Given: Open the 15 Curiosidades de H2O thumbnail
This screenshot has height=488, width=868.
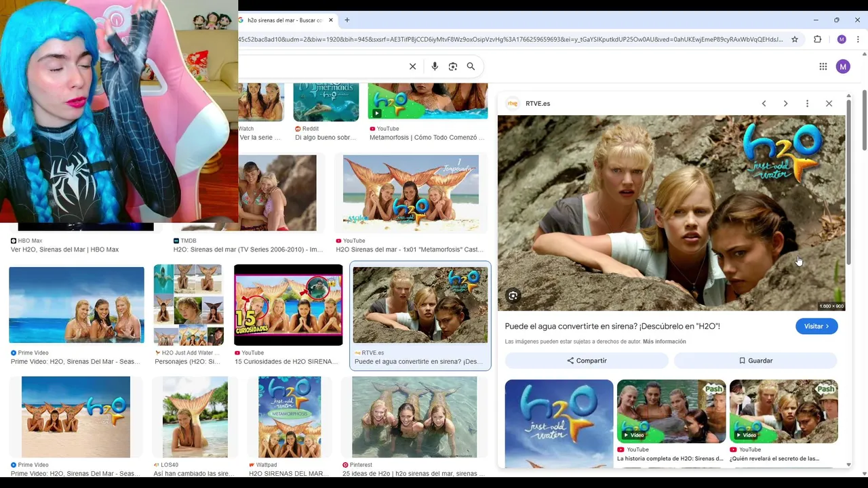Looking at the screenshot, I should pyautogui.click(x=288, y=305).
